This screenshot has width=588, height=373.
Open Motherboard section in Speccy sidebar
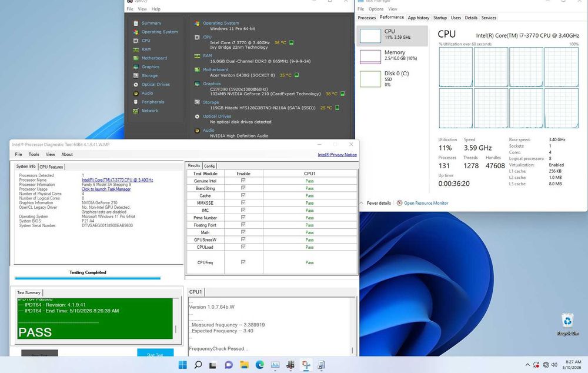pos(154,58)
